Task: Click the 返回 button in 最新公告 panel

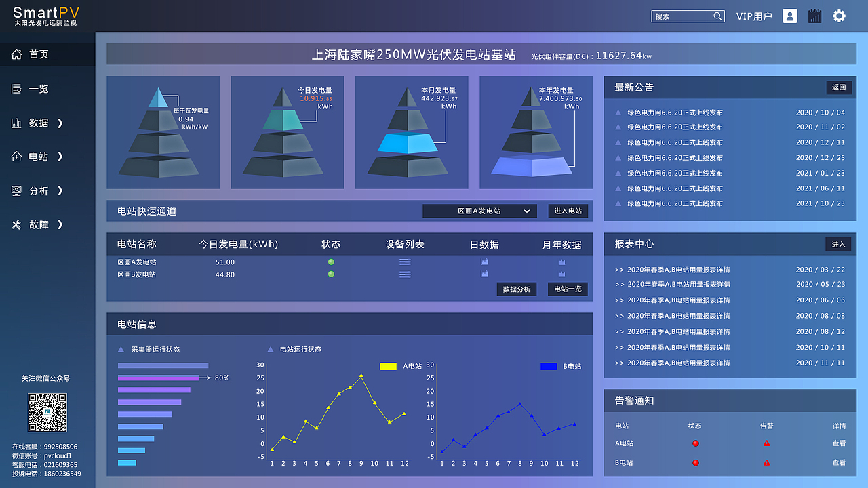Action: [839, 87]
